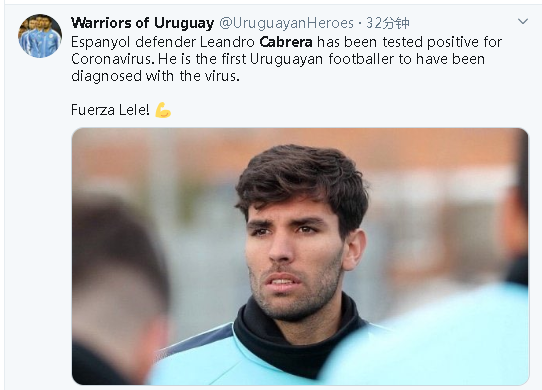This screenshot has height=390, width=542.
Task: Click the bold Cabrera keyword
Action: [286, 42]
